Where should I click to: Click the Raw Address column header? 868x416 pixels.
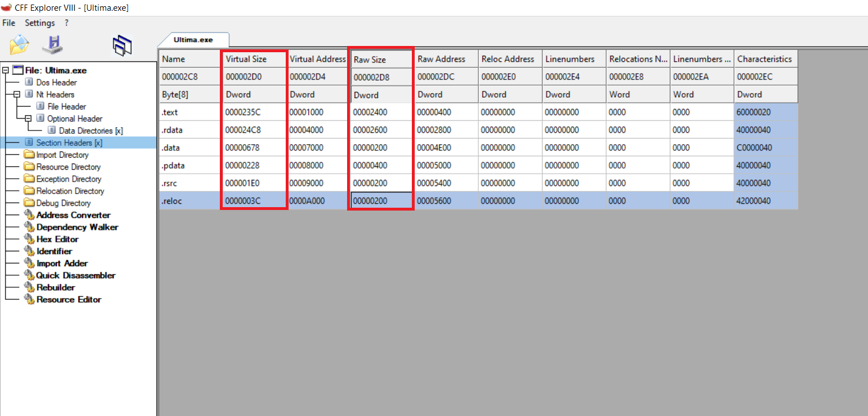(446, 59)
